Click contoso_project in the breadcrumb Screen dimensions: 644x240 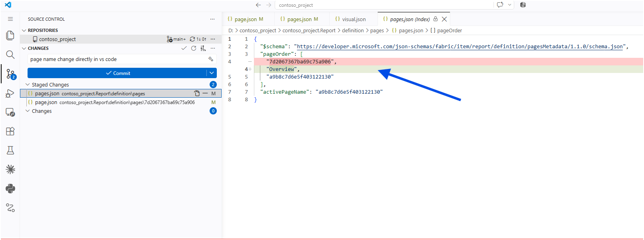point(258,30)
